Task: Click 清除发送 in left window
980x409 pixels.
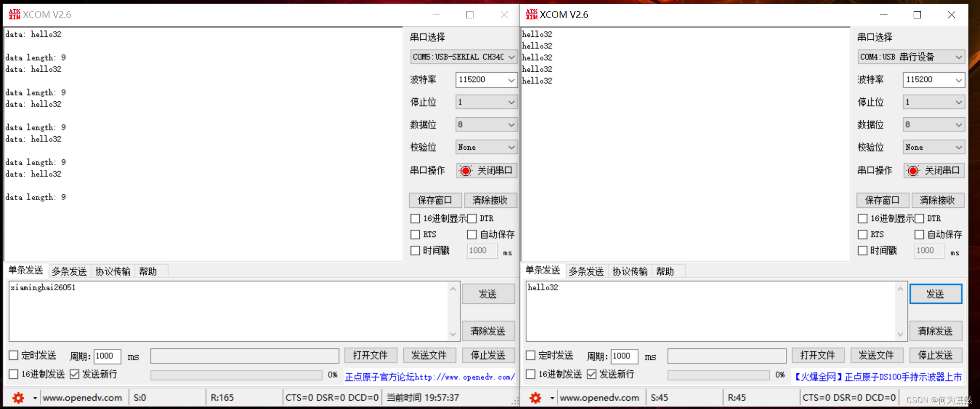Action: tap(488, 331)
